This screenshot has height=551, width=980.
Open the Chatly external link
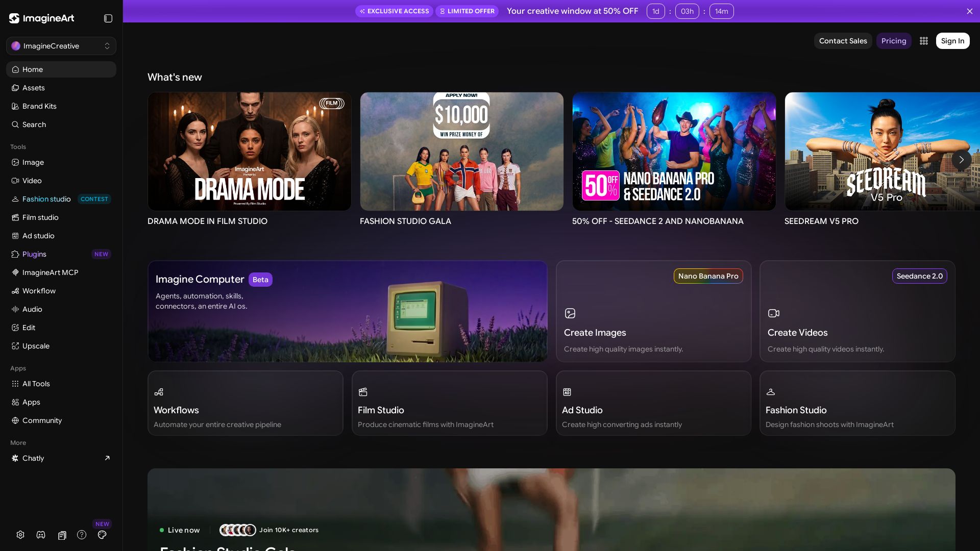coord(61,458)
